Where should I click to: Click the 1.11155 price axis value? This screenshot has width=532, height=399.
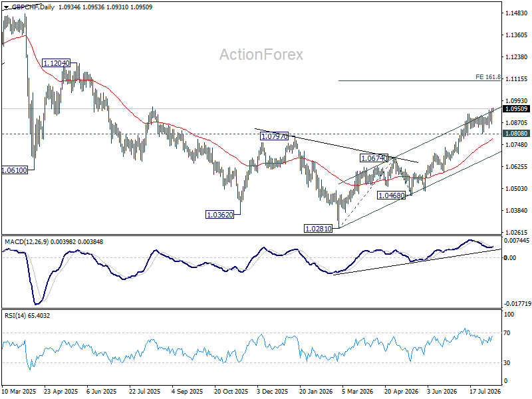click(517, 79)
